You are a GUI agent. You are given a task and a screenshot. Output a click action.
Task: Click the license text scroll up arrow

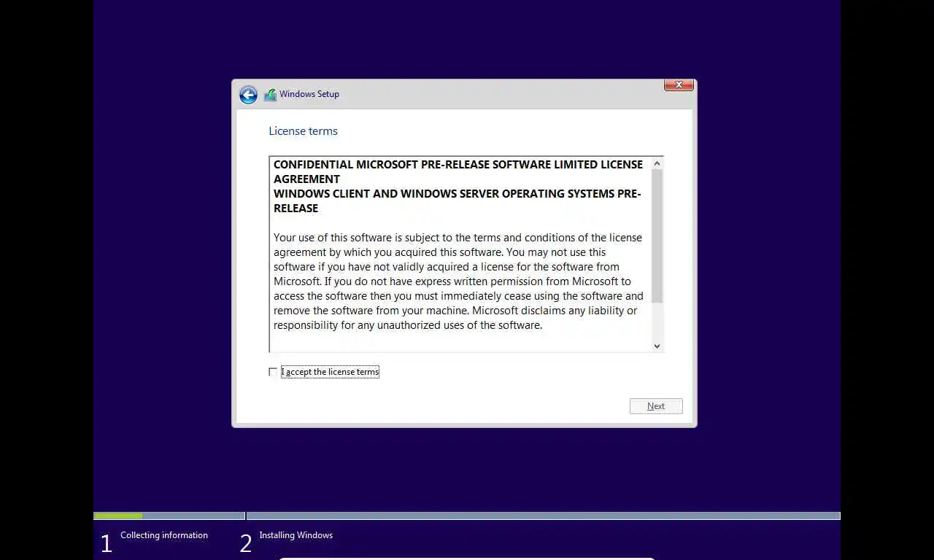(x=657, y=164)
